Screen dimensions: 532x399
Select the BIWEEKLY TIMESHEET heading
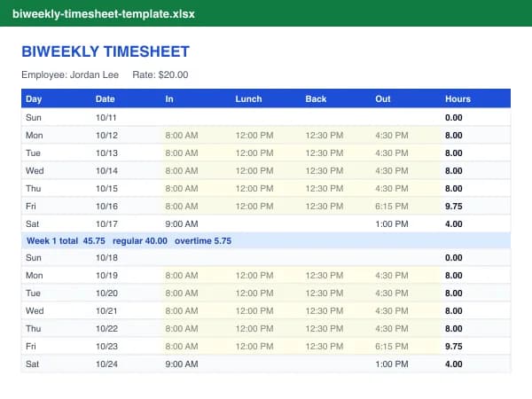click(x=106, y=51)
